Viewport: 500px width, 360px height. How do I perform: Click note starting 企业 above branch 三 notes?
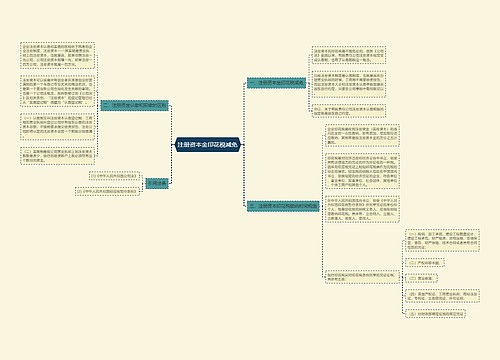[x=362, y=135]
